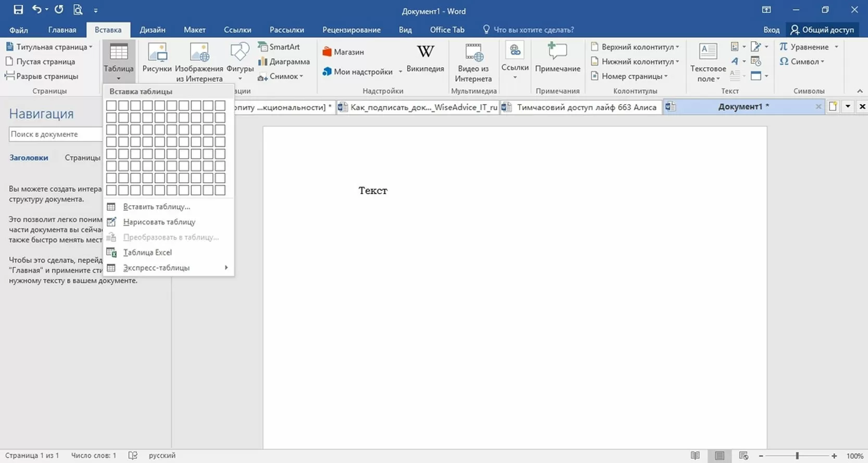Click the Поиск в документе search field
Viewport: 868px width, 463px height.
(55, 134)
